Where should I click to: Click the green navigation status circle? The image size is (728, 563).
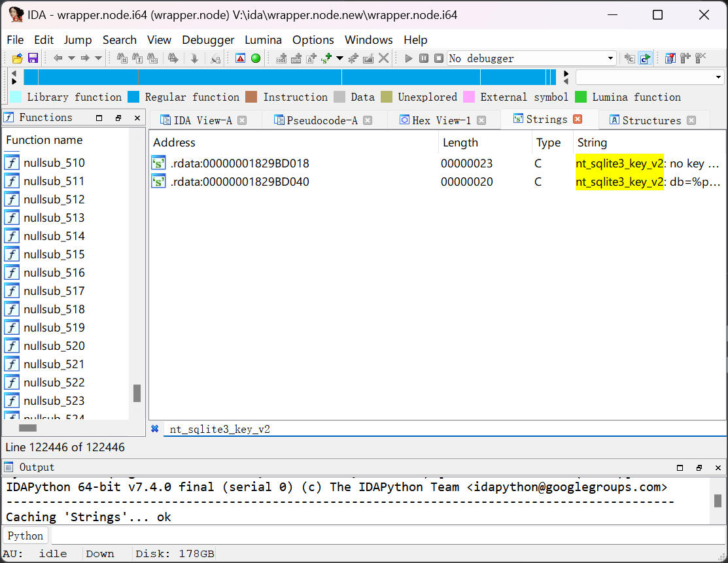point(256,58)
